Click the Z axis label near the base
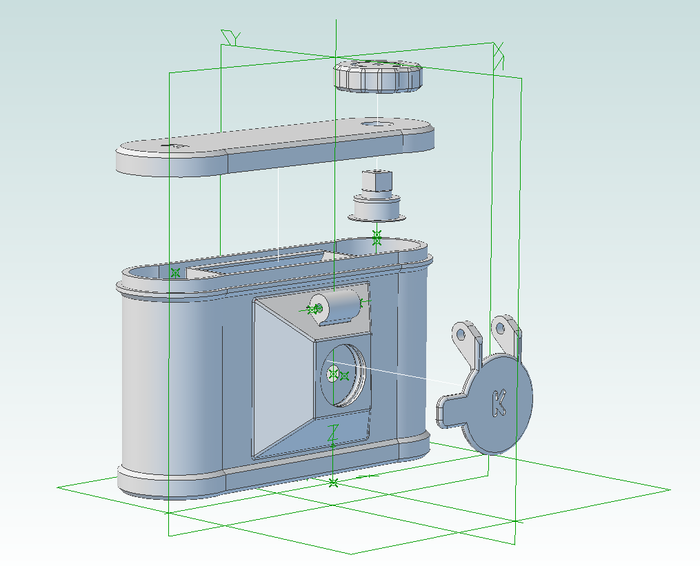 click(333, 433)
